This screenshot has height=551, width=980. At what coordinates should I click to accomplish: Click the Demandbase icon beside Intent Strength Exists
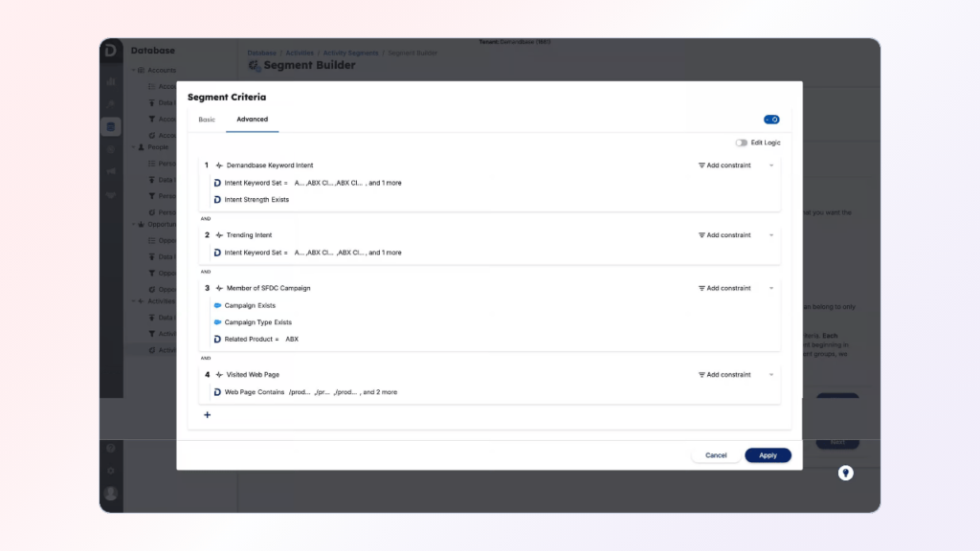pos(217,200)
